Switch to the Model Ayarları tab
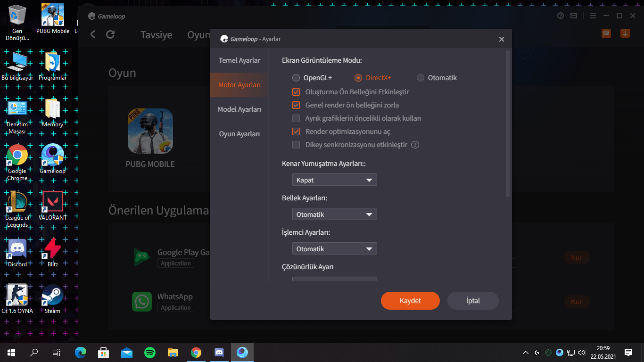Image resolution: width=644 pixels, height=362 pixels. [239, 109]
